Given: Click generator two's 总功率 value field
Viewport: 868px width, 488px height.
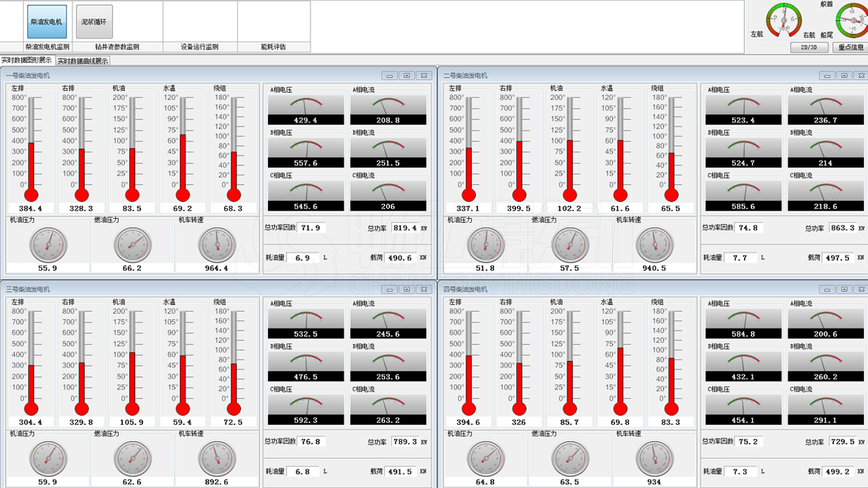Looking at the screenshot, I should [842, 228].
